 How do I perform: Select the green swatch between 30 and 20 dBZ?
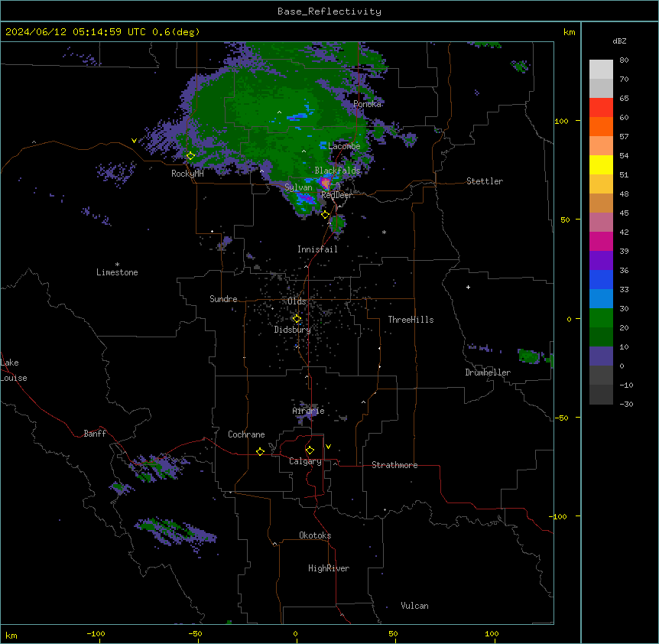[x=601, y=318]
